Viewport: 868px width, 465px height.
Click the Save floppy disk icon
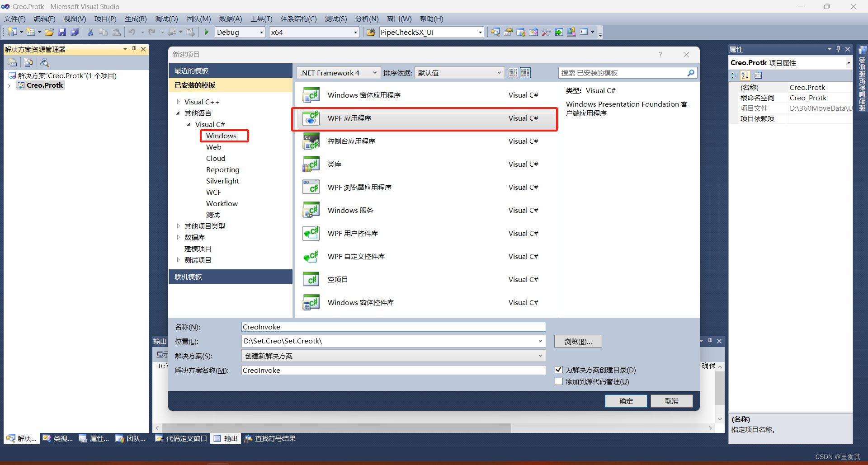tap(62, 32)
